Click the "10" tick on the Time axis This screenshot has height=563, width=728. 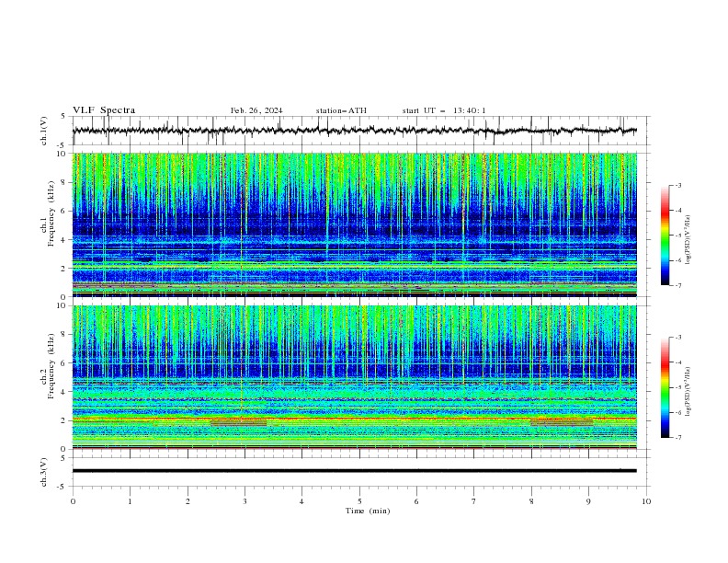click(x=646, y=501)
